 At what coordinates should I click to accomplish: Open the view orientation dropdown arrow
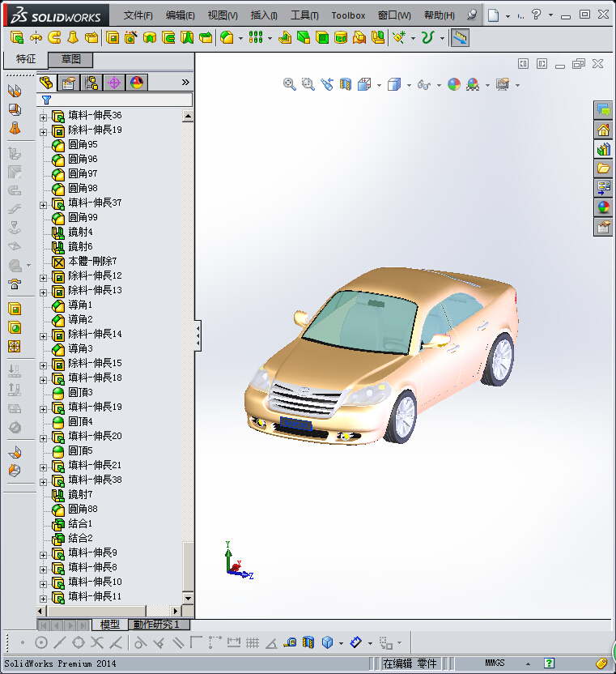click(x=379, y=85)
